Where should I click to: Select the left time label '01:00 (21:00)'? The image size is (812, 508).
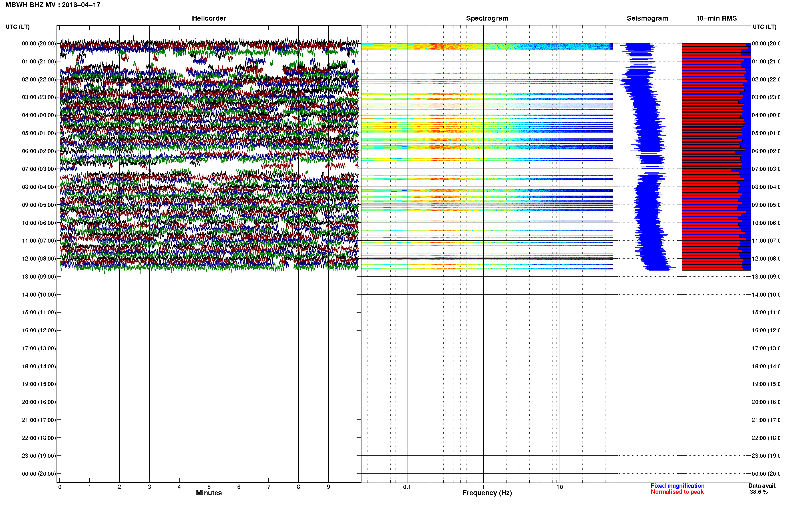click(39, 61)
